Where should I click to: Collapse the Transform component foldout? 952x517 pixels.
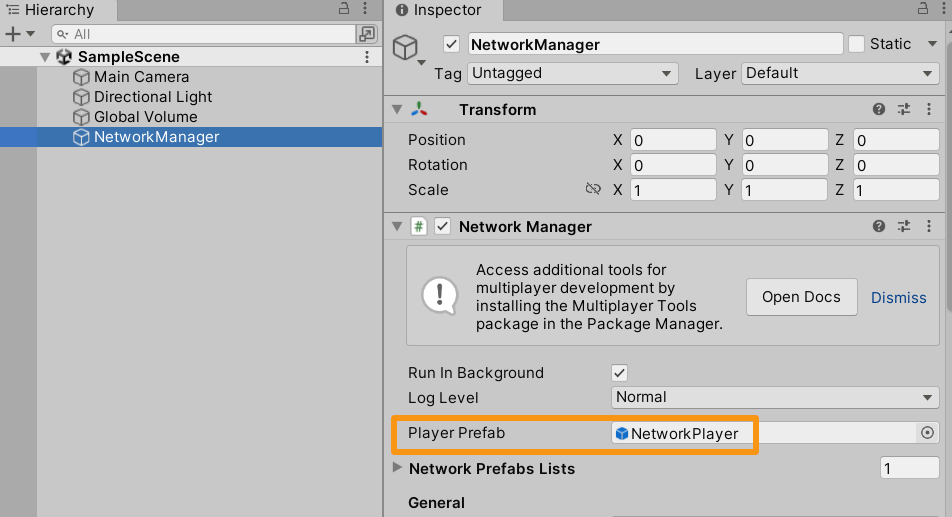[397, 110]
